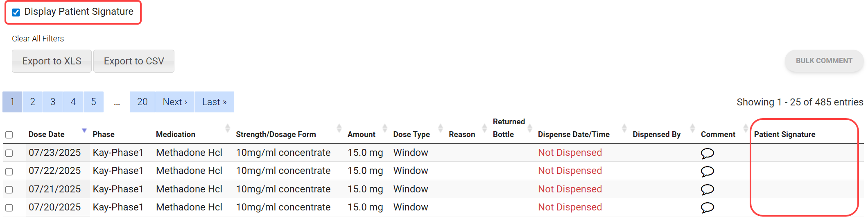Sort by Strength/Dosage Form column arrows
Viewport: 868px width, 217px height.
click(x=339, y=128)
